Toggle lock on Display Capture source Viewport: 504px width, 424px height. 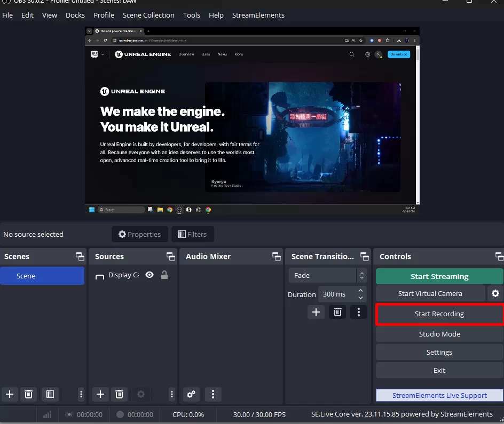164,275
